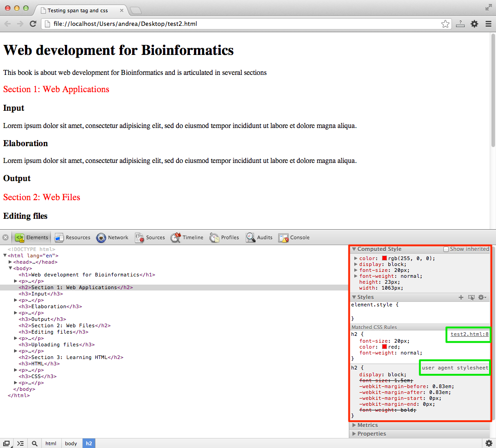
Task: Expand the Metrics section
Action: click(x=354, y=425)
